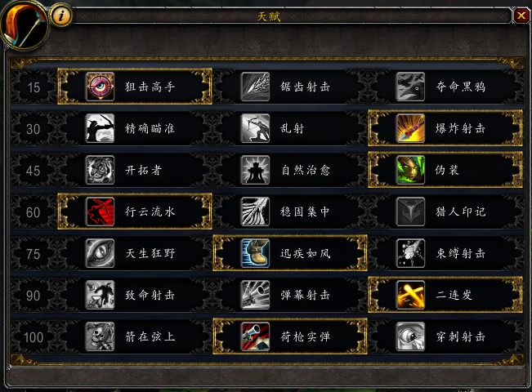Click the hunter bow class portrait

tap(25, 24)
